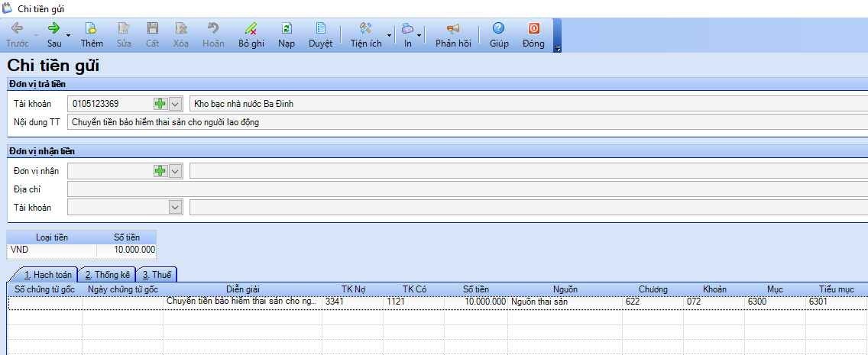Expand the In print options arrow

coord(419,35)
